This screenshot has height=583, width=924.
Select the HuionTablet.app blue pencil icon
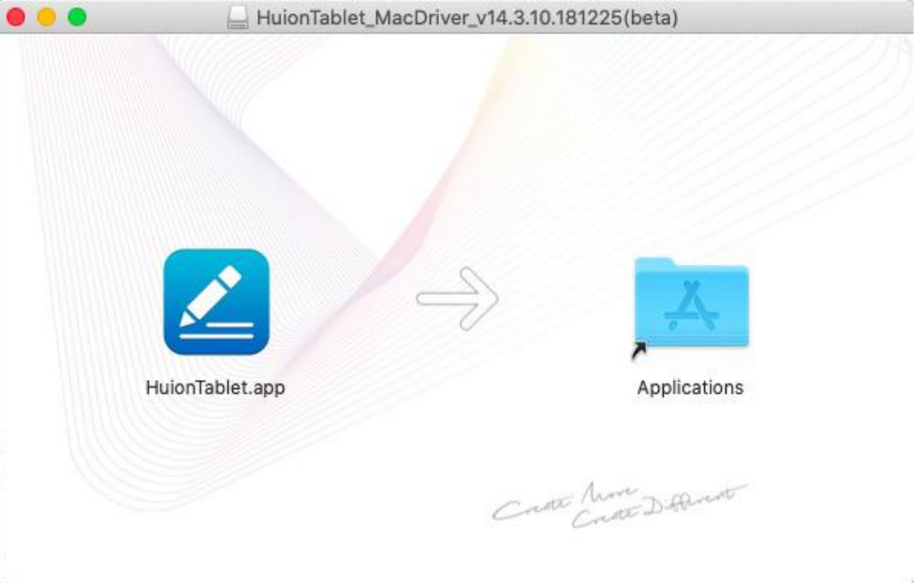[216, 301]
